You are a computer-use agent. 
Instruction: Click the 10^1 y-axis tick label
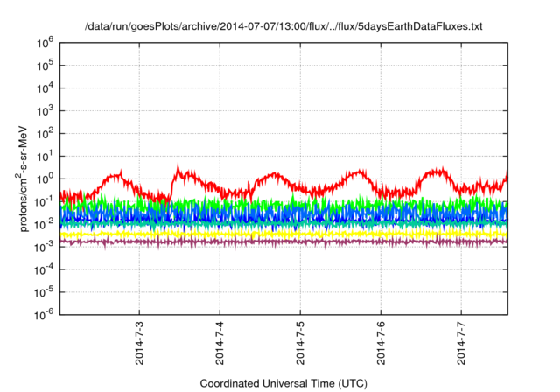pyautogui.click(x=45, y=156)
